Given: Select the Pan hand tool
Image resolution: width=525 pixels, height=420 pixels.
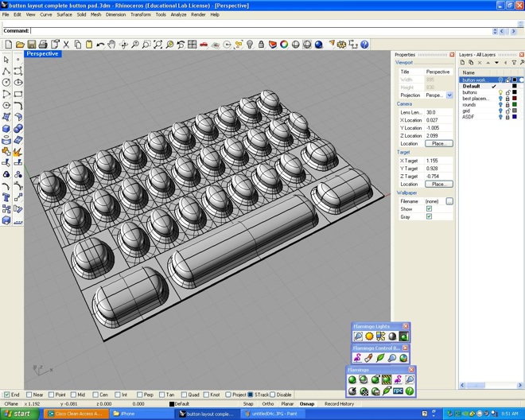Looking at the screenshot, I should tap(112, 45).
